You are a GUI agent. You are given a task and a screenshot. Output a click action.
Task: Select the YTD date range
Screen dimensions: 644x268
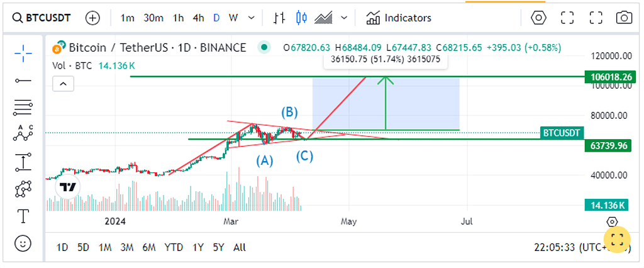point(174,247)
